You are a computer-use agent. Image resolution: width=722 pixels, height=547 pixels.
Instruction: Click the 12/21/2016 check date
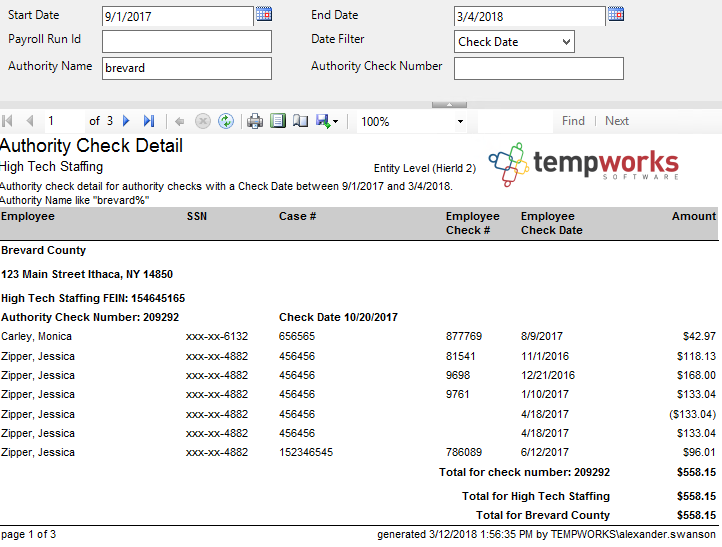[548, 375]
